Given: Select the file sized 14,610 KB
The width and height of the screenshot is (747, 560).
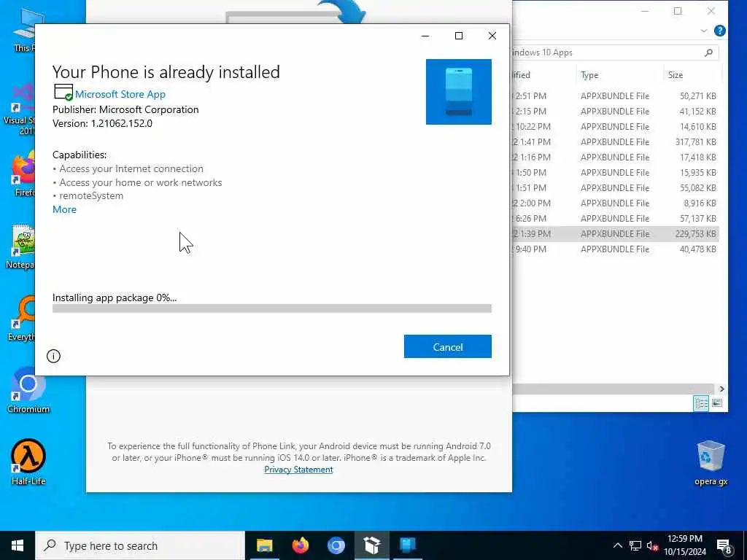Looking at the screenshot, I should click(616, 126).
